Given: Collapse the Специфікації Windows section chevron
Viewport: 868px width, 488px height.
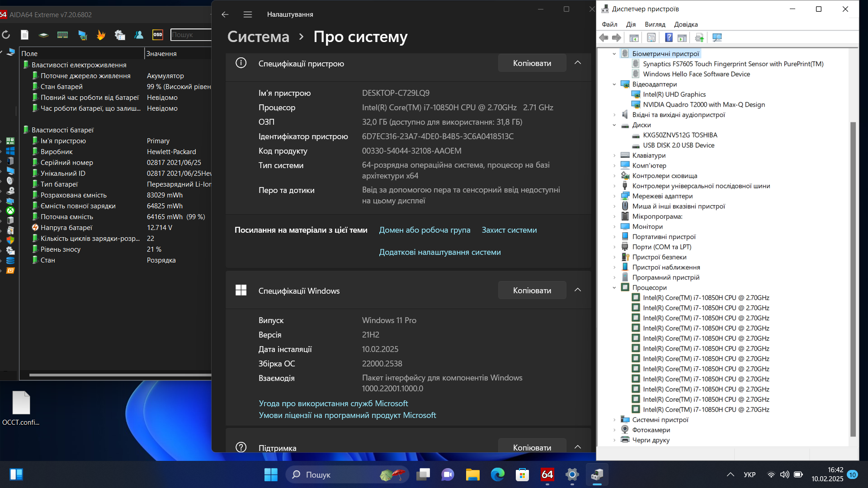Looking at the screenshot, I should 578,290.
